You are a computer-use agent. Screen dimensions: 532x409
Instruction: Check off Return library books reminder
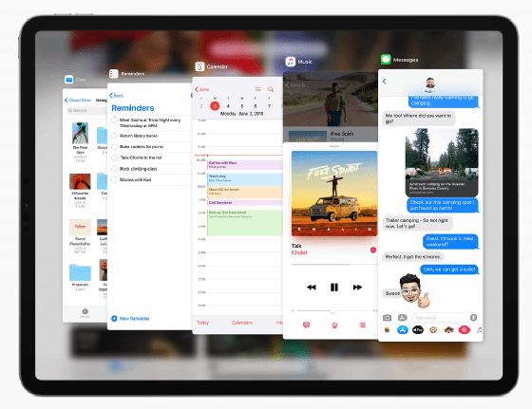[114, 136]
